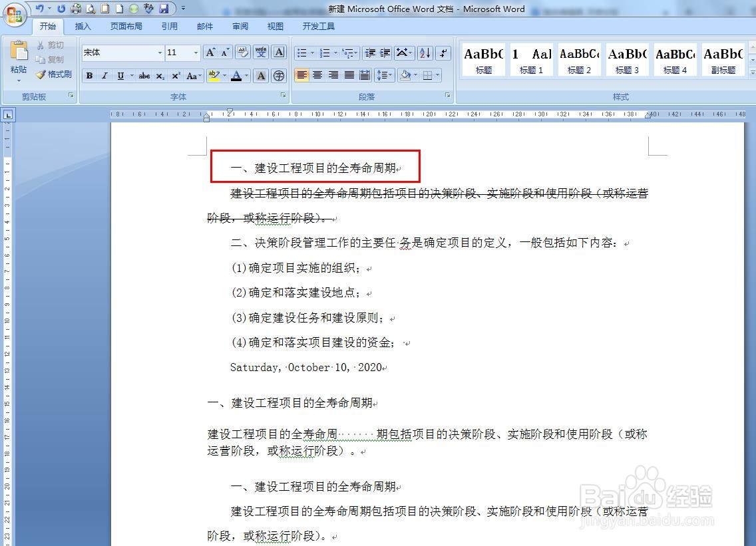
Task: Apply text highlight color to selection
Action: pos(213,75)
